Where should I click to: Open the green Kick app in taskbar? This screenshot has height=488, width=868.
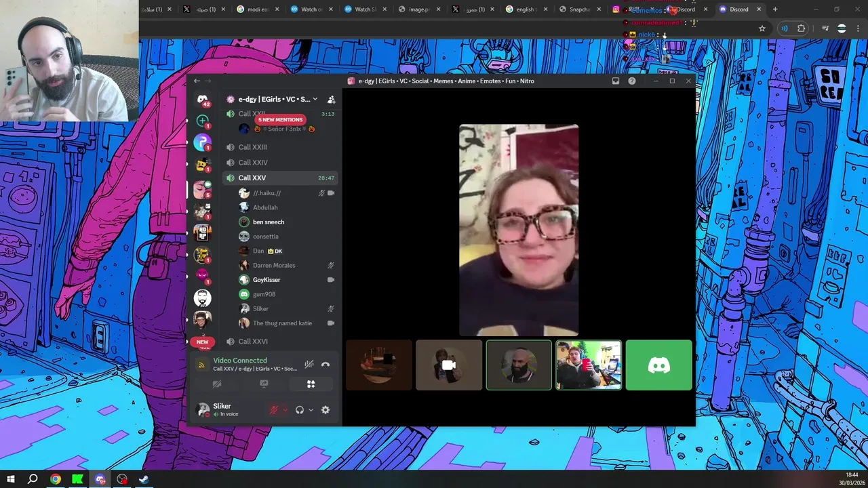pyautogui.click(x=78, y=479)
